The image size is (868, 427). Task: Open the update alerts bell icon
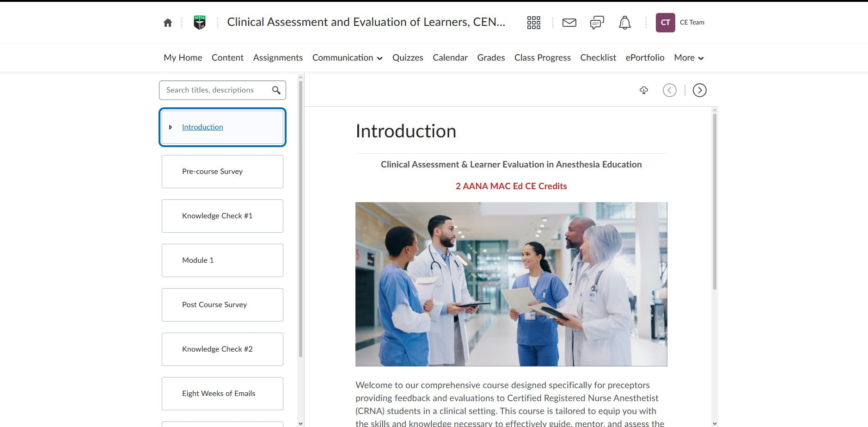[x=624, y=22]
